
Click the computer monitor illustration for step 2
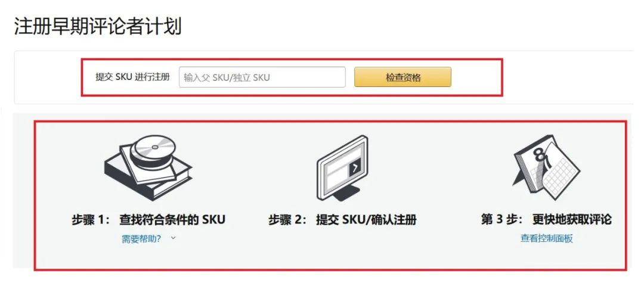coord(342,168)
